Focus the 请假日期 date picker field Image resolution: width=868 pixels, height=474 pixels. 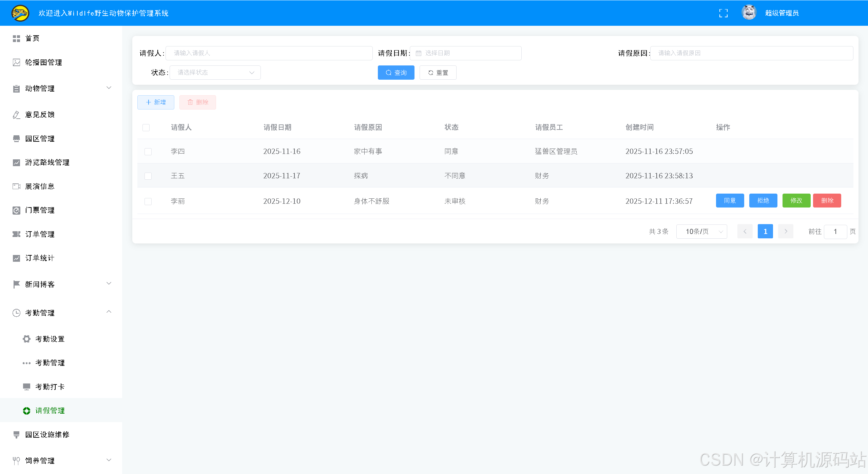466,53
